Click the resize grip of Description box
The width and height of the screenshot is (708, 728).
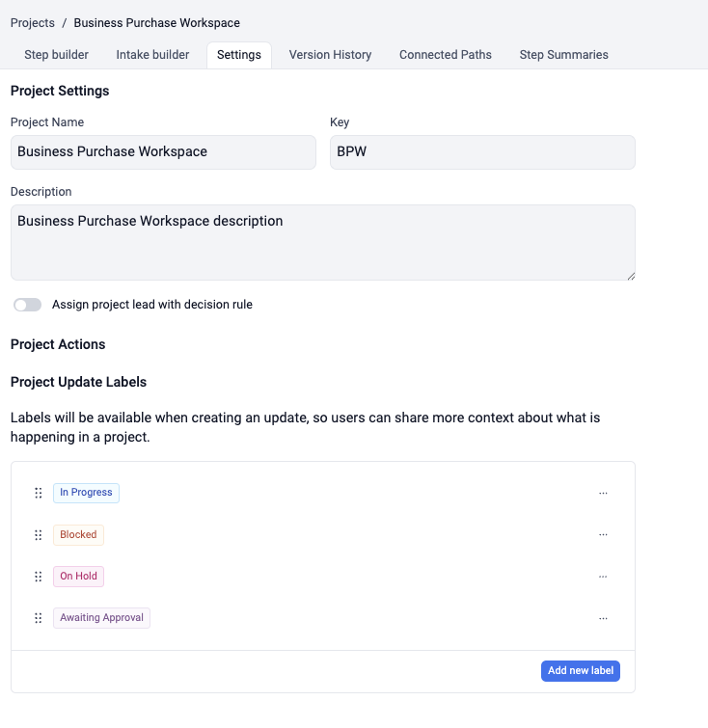point(631,276)
